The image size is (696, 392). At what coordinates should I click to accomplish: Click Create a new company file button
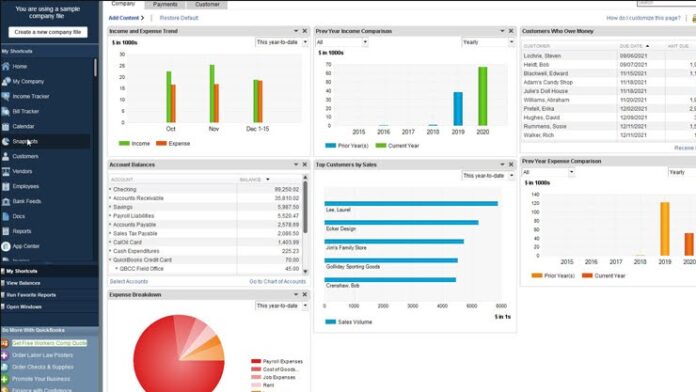tap(48, 32)
